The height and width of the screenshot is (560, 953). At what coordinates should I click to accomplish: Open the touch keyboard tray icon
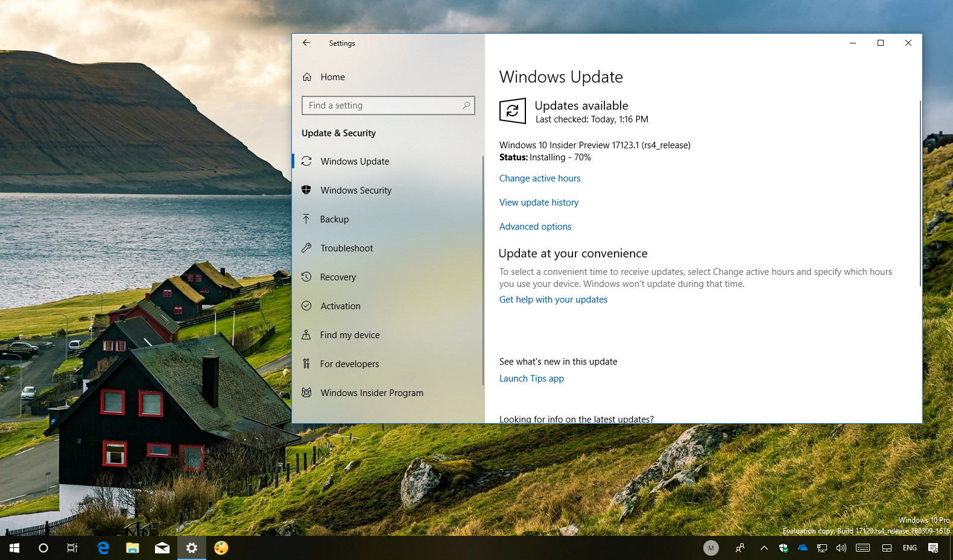coord(863,548)
